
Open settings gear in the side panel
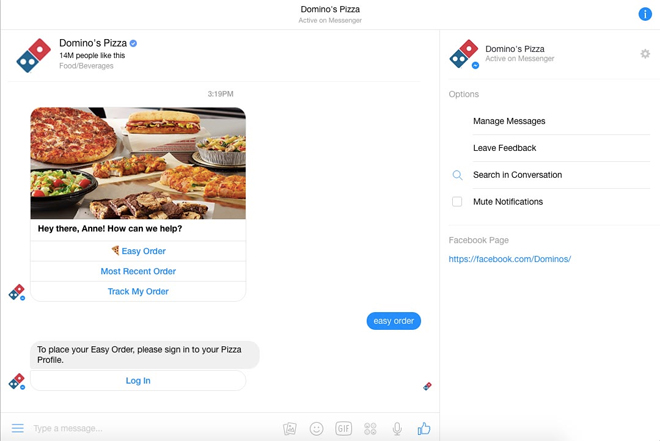tap(645, 54)
